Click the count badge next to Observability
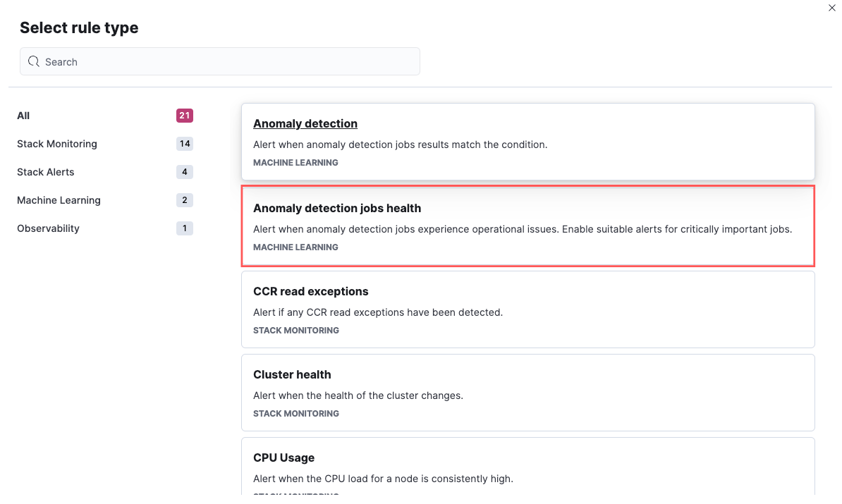This screenshot has height=504, width=842. pos(184,228)
